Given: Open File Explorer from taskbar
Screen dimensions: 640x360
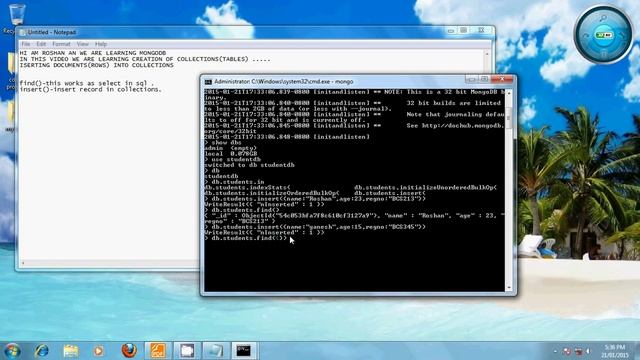Looking at the screenshot, I should point(71,351).
